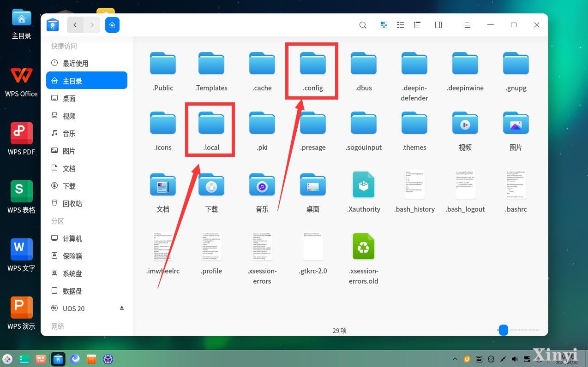Open 音乐 sidebar entry
This screenshot has width=588, height=367.
[87, 133]
